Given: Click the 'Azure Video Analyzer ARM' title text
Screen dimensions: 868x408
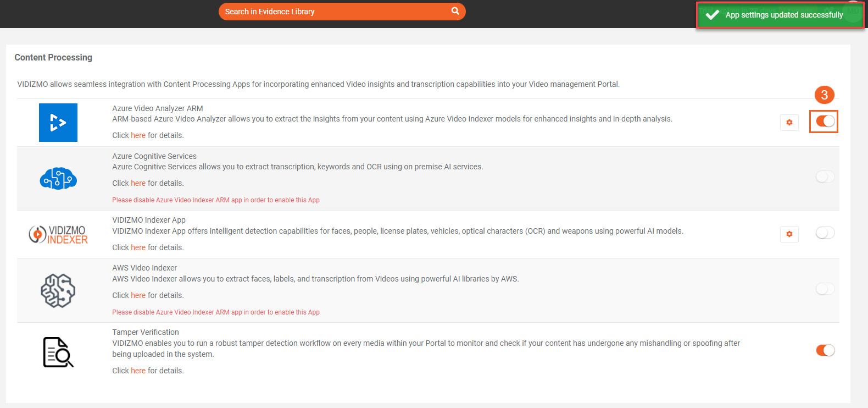Looking at the screenshot, I should tap(158, 108).
